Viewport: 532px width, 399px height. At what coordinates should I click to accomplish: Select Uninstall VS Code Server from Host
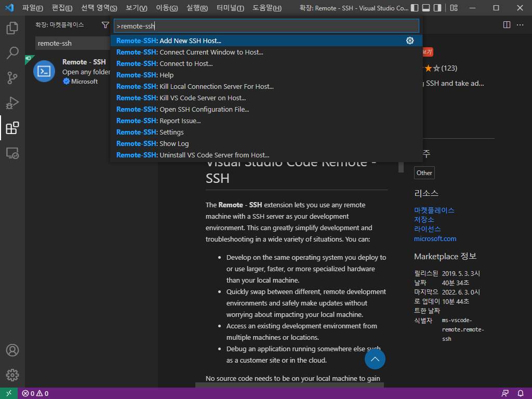(267, 155)
